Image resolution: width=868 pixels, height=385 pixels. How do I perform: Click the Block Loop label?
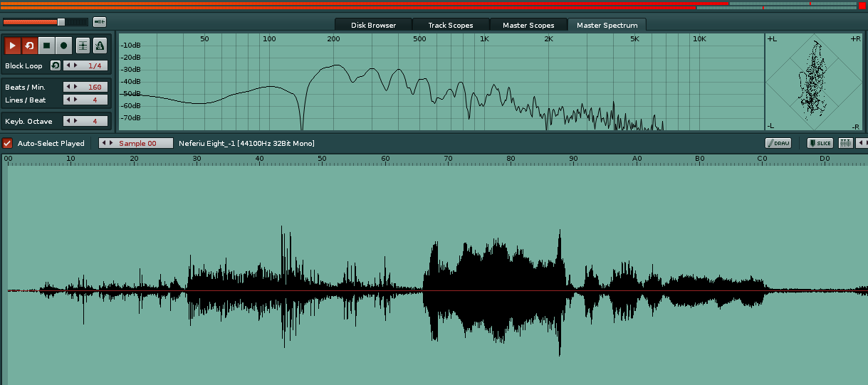(x=23, y=65)
